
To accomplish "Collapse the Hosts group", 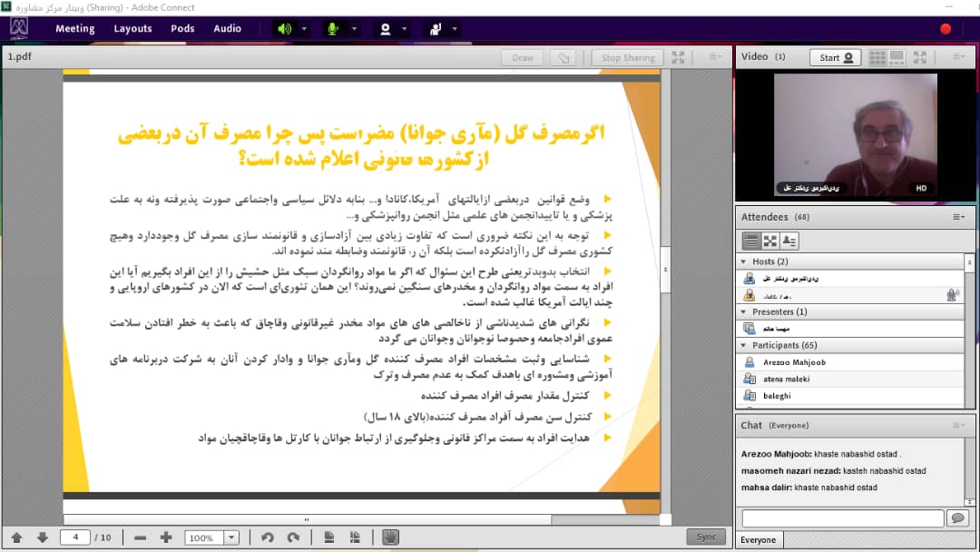I will click(x=744, y=261).
